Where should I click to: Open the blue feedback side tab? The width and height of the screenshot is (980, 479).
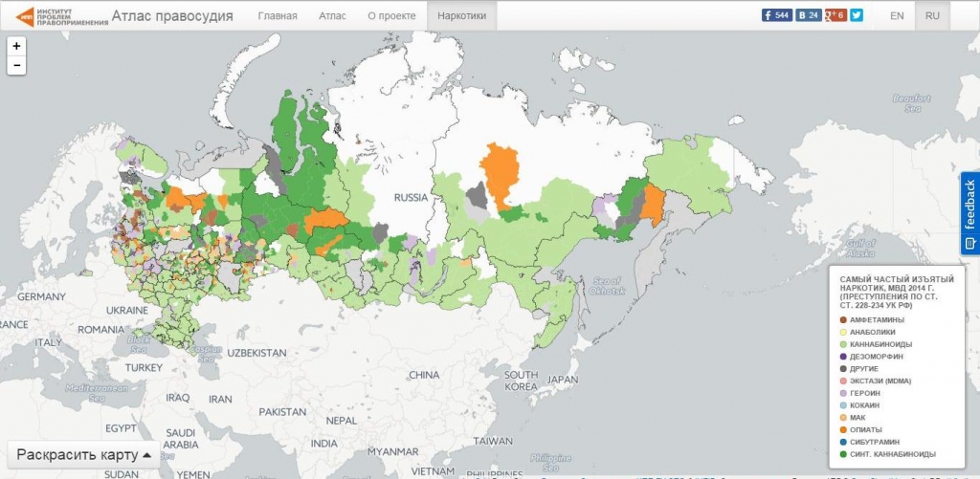[x=969, y=213]
